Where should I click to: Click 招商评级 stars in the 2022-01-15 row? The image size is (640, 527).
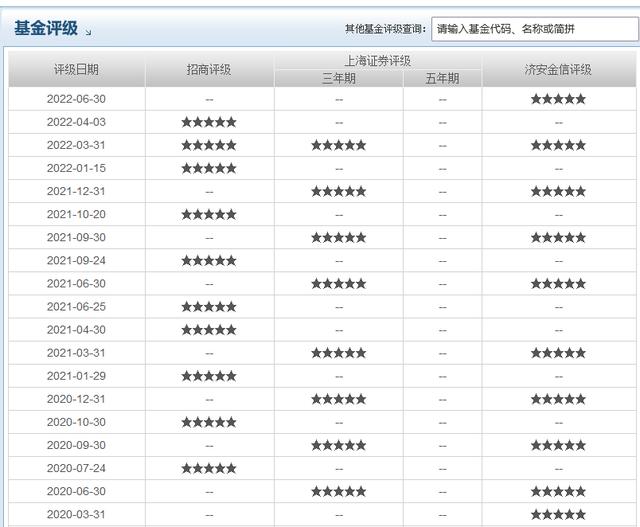(209, 168)
